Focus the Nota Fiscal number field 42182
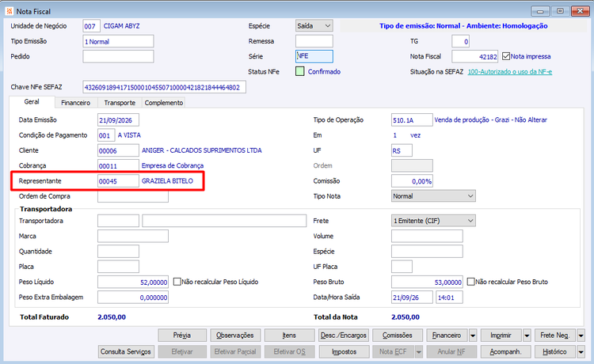 [x=475, y=56]
